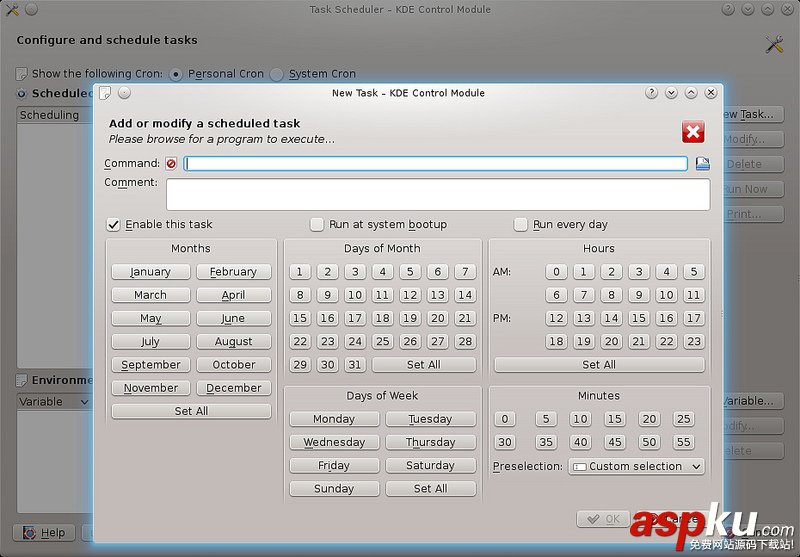Click the New Task window menu icon

tap(105, 93)
